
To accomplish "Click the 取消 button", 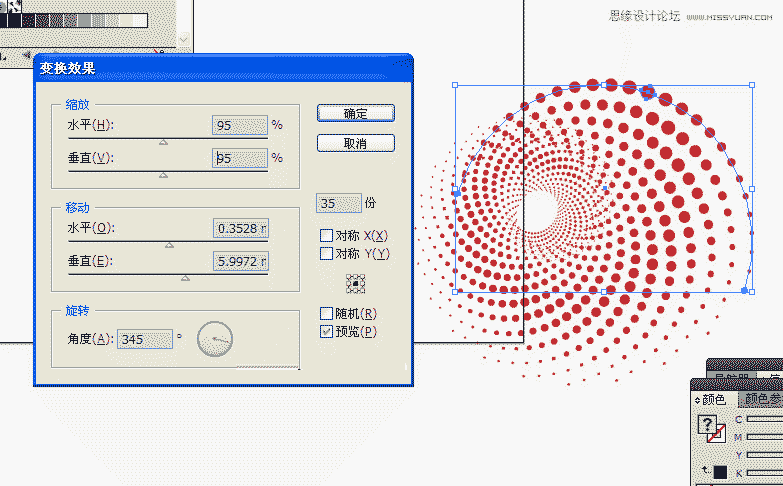I will coord(356,143).
